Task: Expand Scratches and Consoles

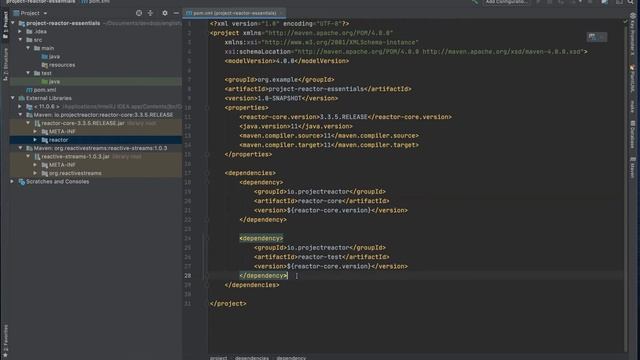Action: pos(13,181)
